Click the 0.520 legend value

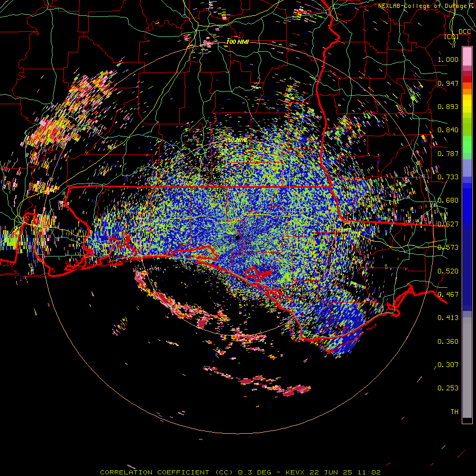coord(448,271)
